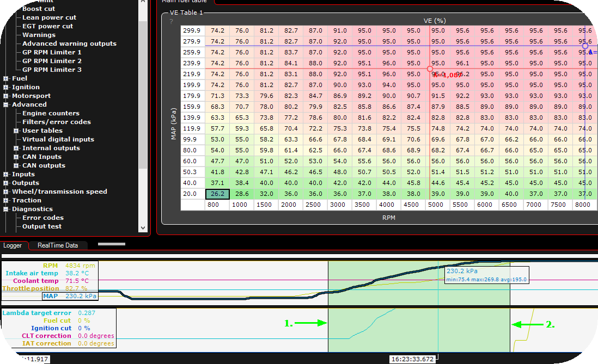Open Lean power cut settings
The height and width of the screenshot is (364, 598).
click(x=49, y=17)
